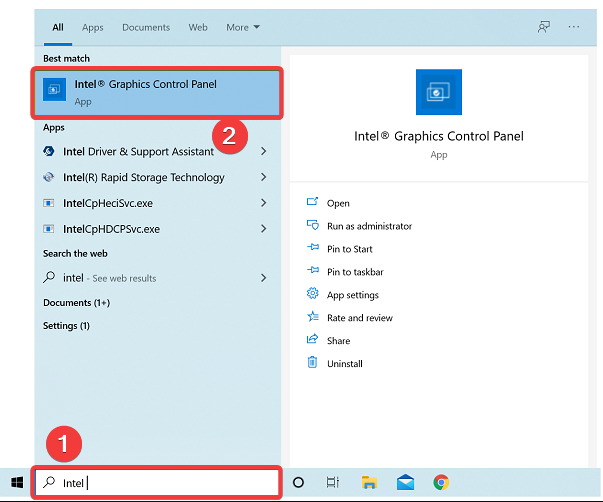Click the large Intel Graphics Control Panel tile
603x502 pixels.
439,92
